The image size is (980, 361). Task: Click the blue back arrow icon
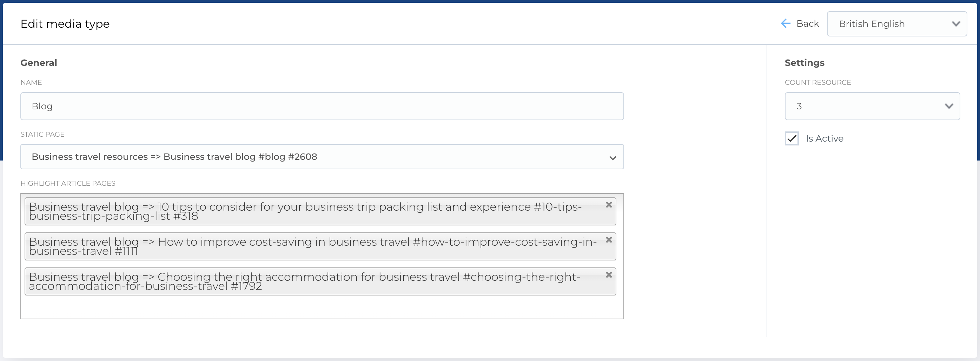[x=786, y=23]
